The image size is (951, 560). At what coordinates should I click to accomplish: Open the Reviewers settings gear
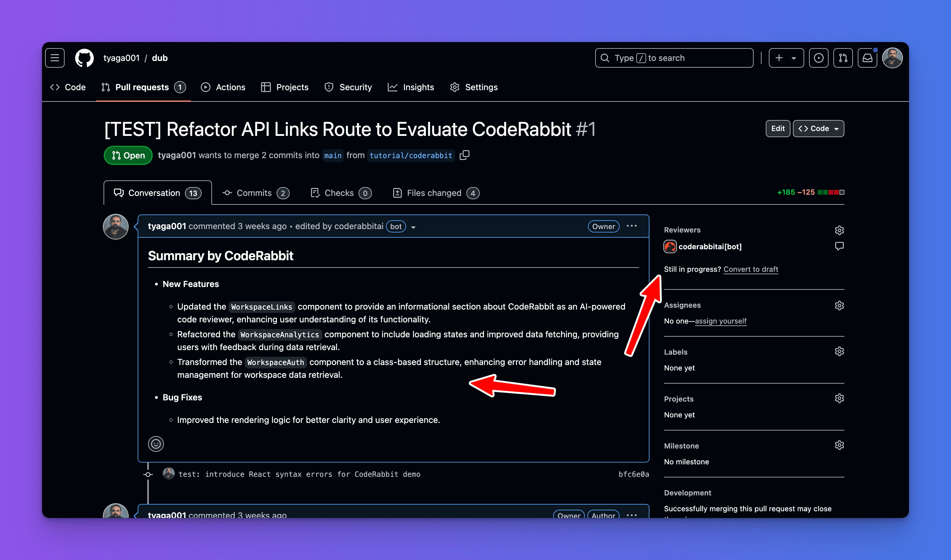coord(840,230)
